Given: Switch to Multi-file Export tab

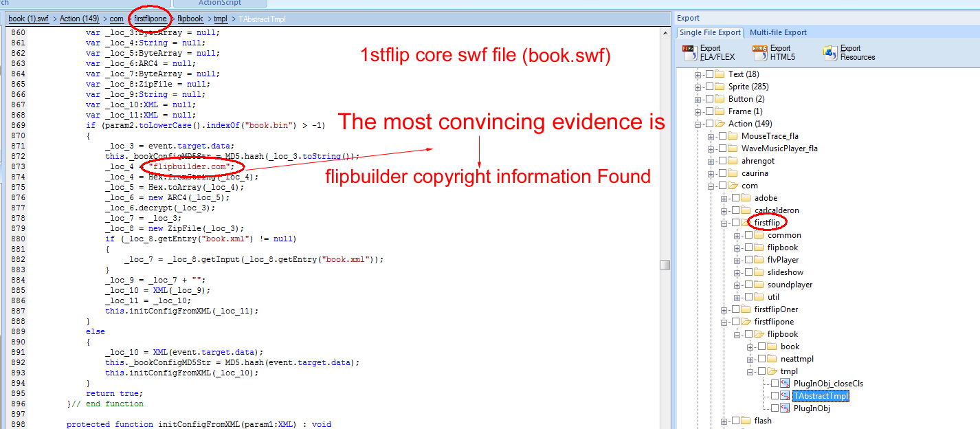Looking at the screenshot, I should pos(778,32).
